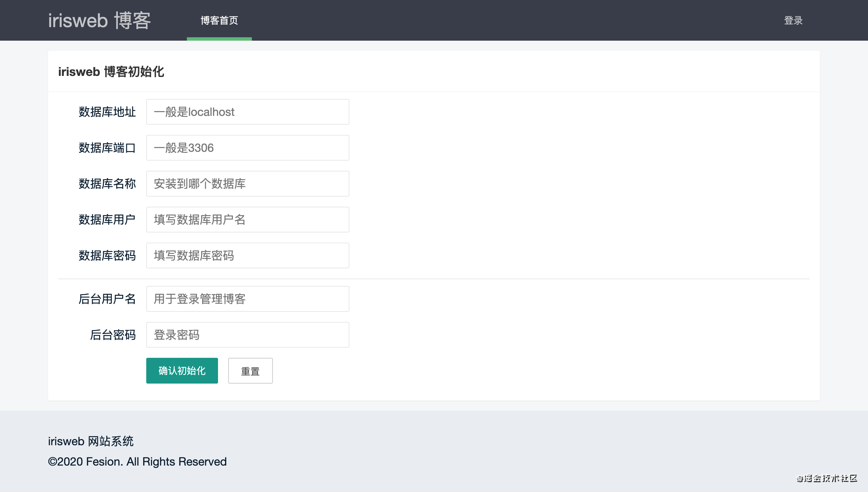Enter text in 后台用户名 field

(x=247, y=298)
